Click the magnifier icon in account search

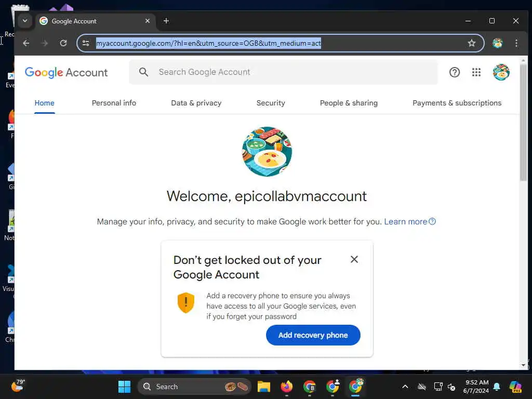point(143,72)
